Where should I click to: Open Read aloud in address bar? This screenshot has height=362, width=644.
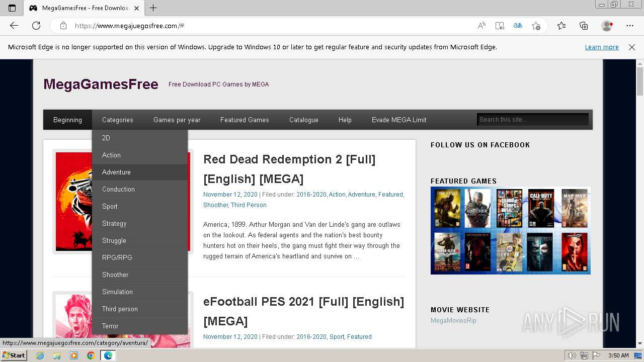pos(481,26)
